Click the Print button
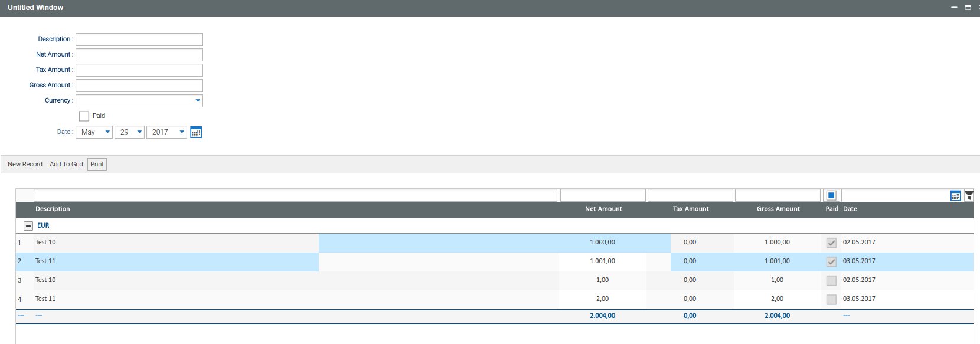Image resolution: width=980 pixels, height=344 pixels. point(97,165)
